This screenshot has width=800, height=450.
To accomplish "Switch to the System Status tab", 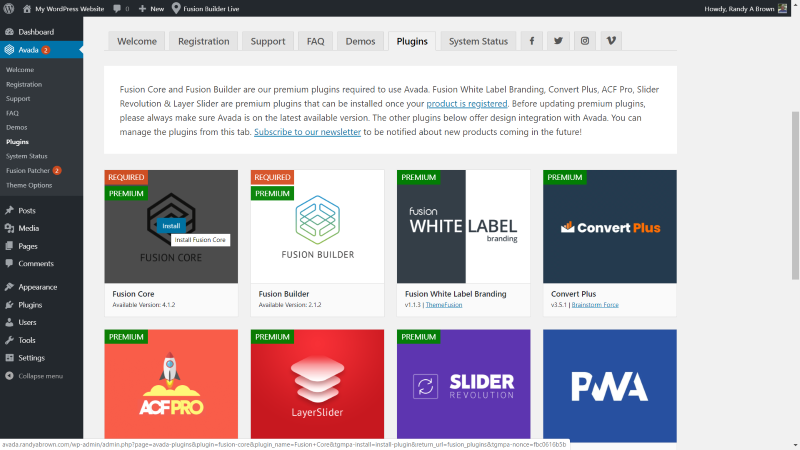I will click(479, 41).
